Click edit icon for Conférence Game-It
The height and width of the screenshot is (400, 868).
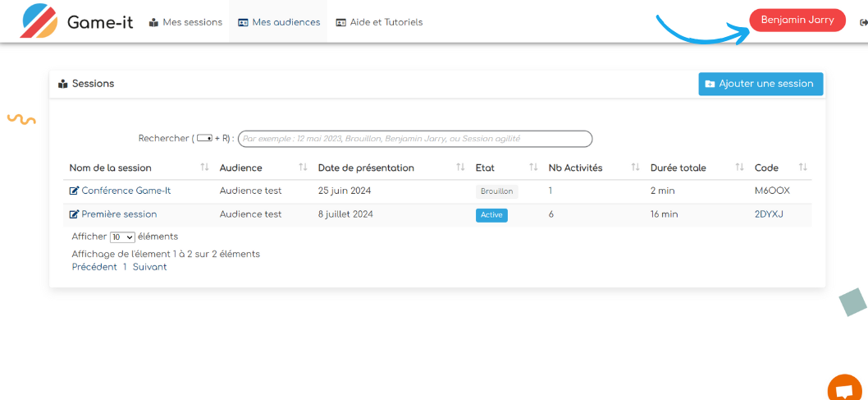tap(74, 191)
